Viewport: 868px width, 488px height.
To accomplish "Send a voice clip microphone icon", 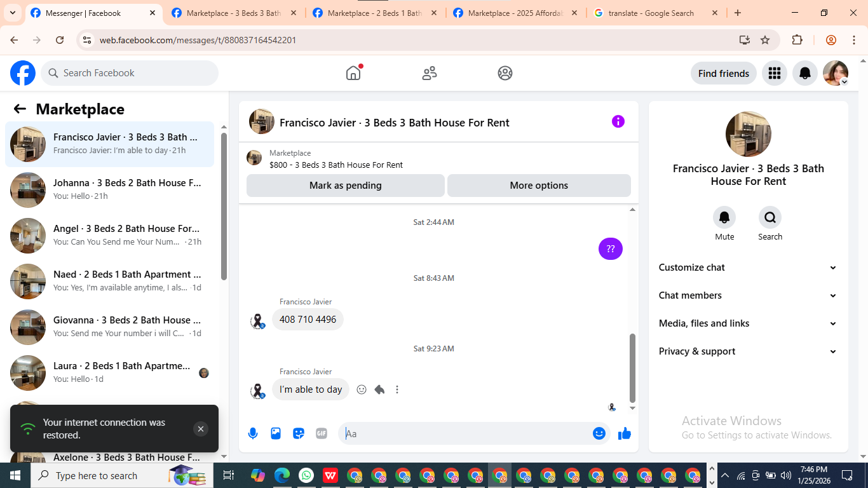I will pos(253,433).
